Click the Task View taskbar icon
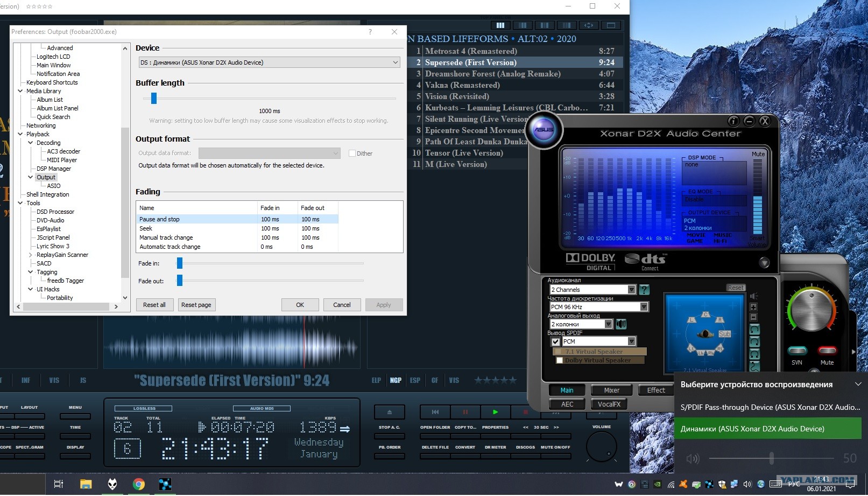 click(x=59, y=484)
